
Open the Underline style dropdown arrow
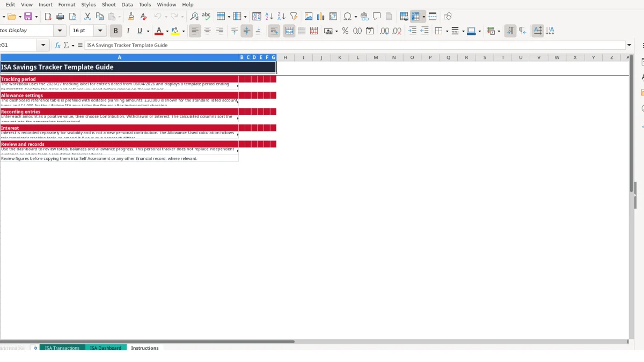(148, 31)
